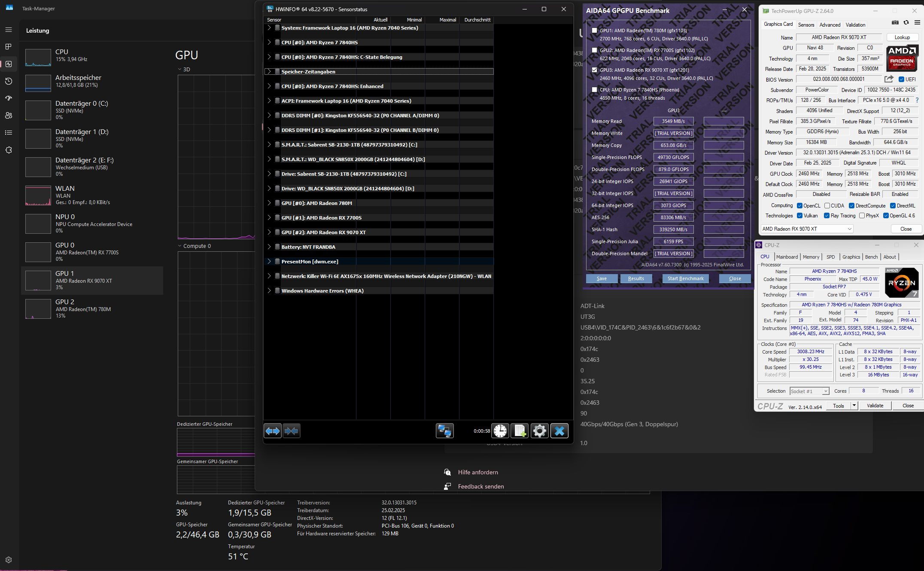
Task: Open GPU-Z graphics card selection dropdown
Action: pyautogui.click(x=849, y=229)
